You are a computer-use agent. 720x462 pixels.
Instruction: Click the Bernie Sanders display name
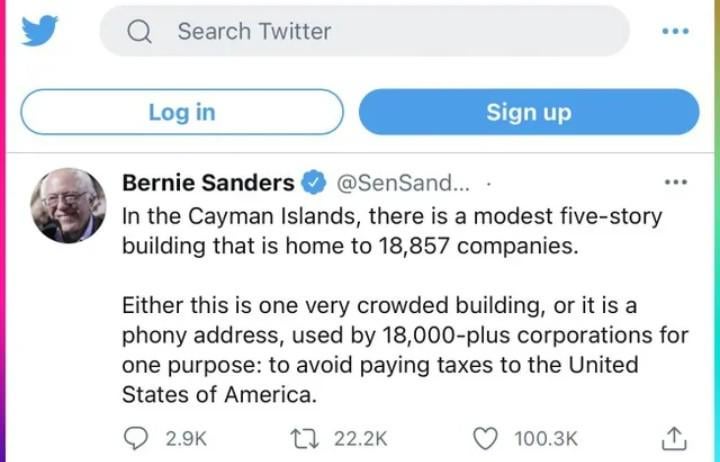[208, 183]
